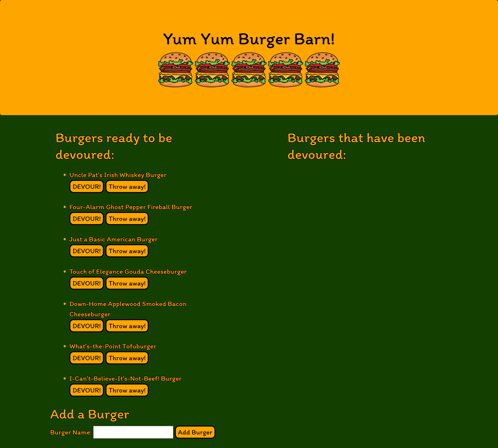This screenshot has width=498, height=448.
Task: Click the burger name input text box
Action: tap(133, 432)
